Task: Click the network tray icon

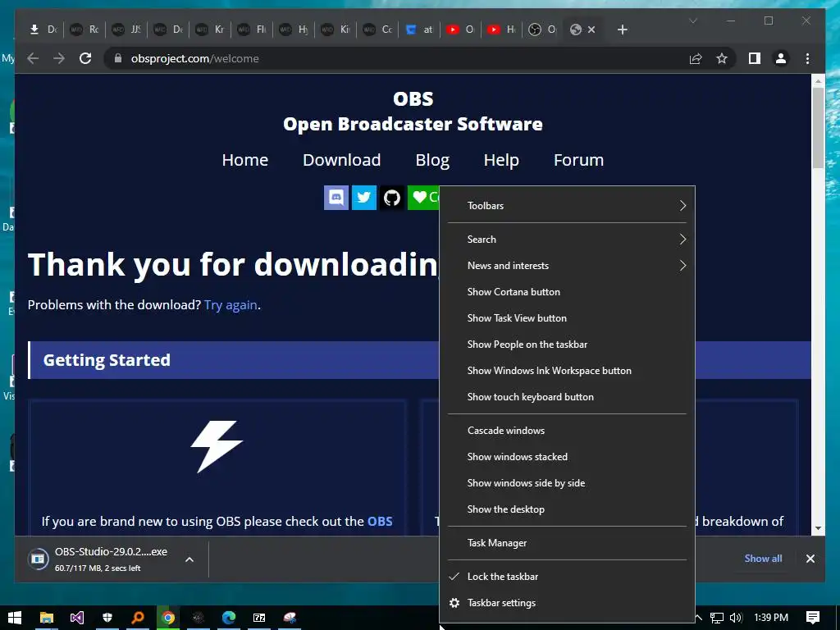Action: coord(717,618)
